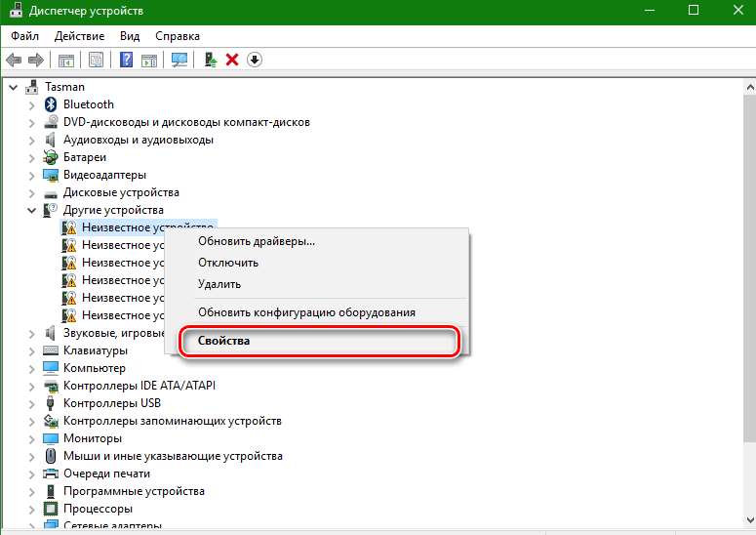Expand the Bluetooth category
756x535 pixels.
click(32, 104)
